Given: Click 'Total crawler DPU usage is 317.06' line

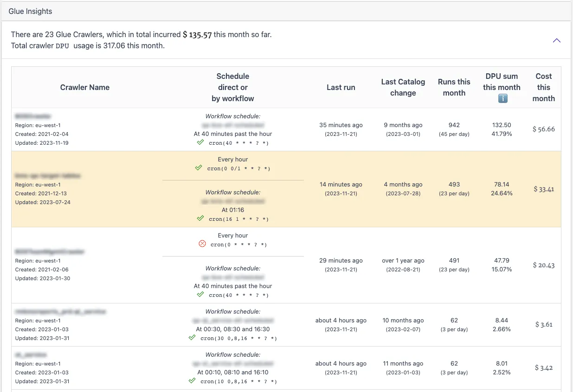Looking at the screenshot, I should tap(88, 45).
